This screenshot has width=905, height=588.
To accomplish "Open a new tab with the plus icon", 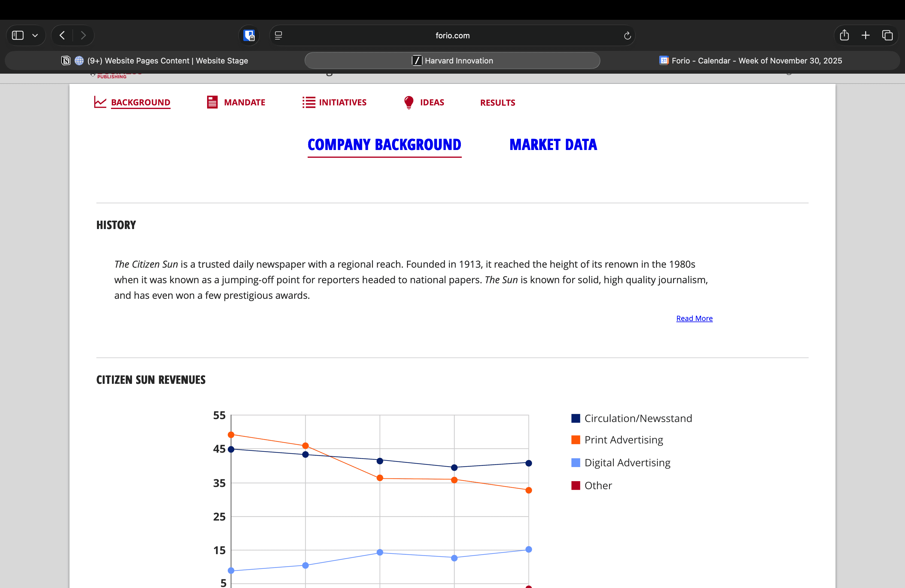I will [x=865, y=35].
